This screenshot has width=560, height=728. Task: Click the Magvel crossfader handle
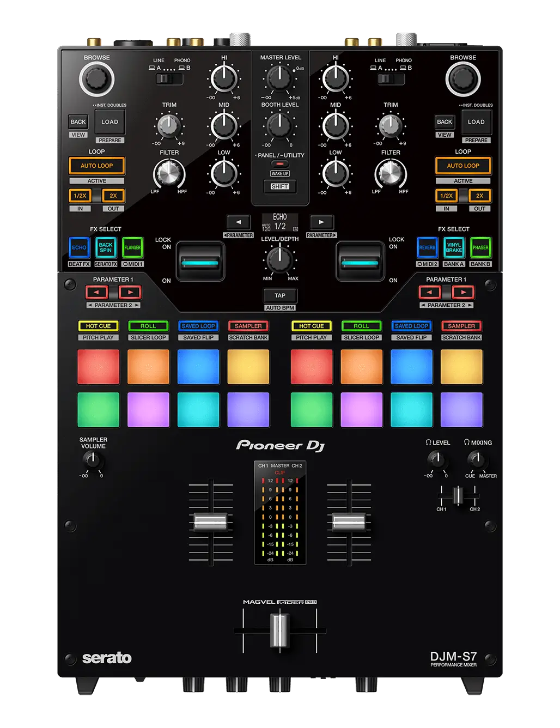tap(279, 631)
